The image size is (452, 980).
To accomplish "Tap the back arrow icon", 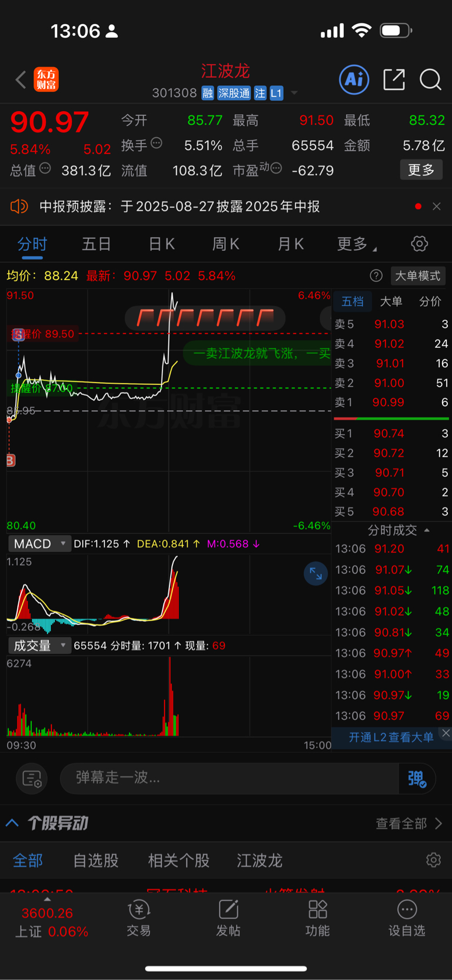I will coord(21,79).
